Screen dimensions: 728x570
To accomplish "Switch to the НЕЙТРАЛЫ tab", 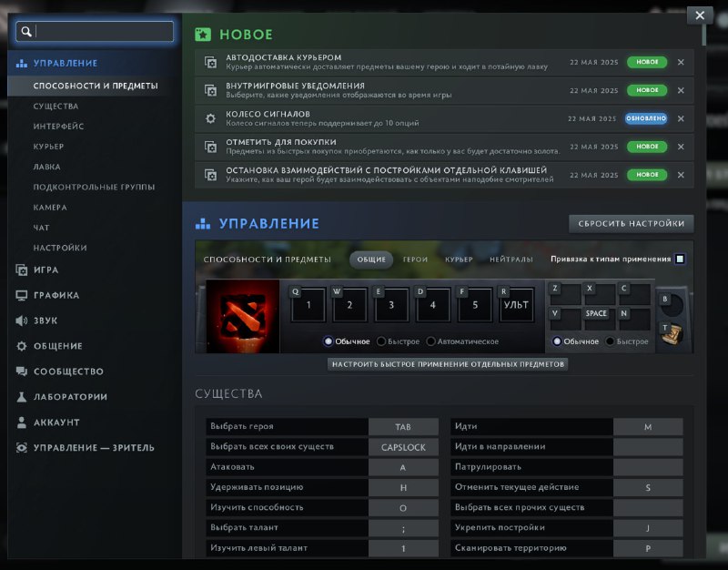I will pyautogui.click(x=511, y=260).
